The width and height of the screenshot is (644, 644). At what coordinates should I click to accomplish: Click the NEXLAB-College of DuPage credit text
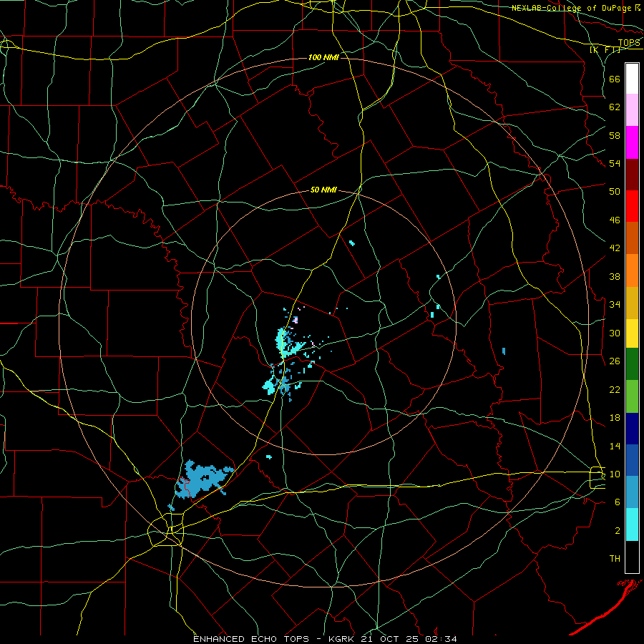tap(572, 8)
